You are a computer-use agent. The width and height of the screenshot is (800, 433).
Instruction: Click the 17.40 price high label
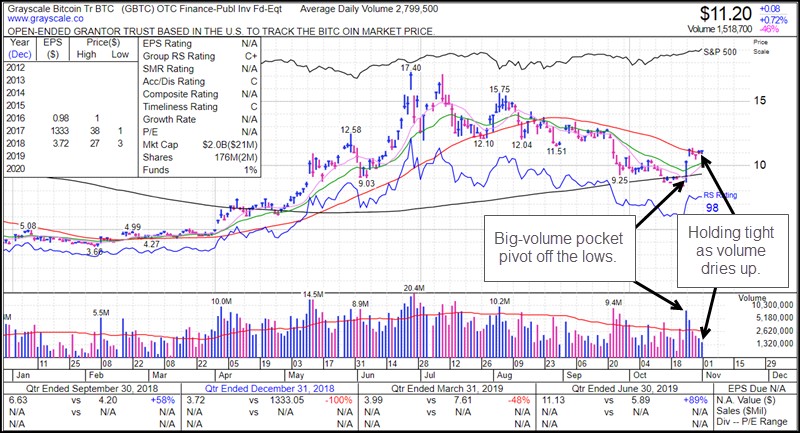click(x=411, y=68)
